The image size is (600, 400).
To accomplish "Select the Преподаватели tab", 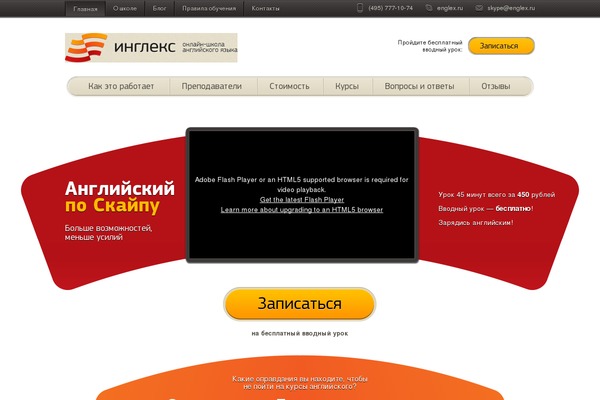I will point(212,86).
